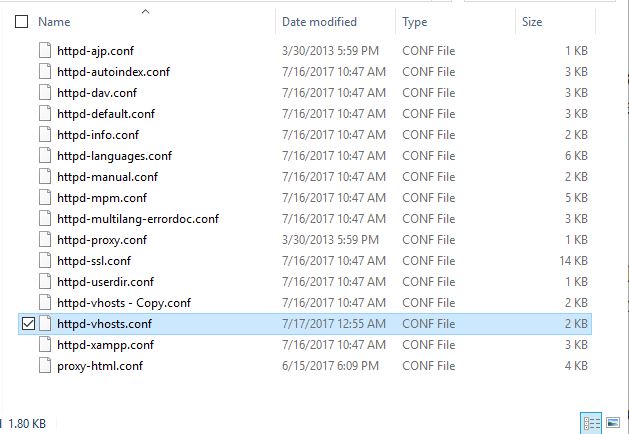Sort files by the Name column
Image resolution: width=629 pixels, height=434 pixels.
tap(54, 22)
